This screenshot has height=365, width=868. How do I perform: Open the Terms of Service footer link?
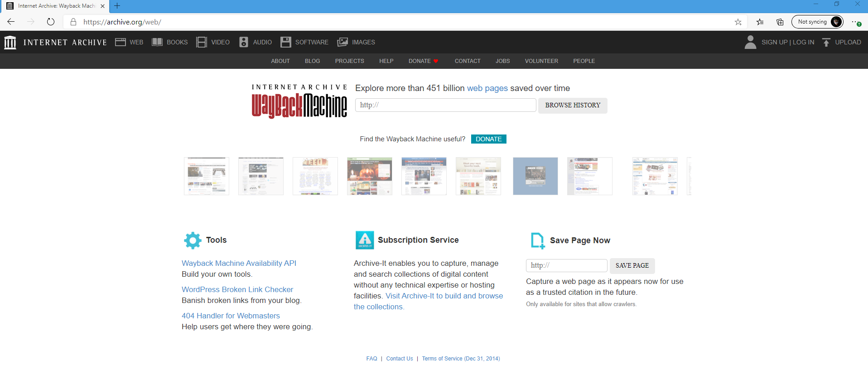pyautogui.click(x=461, y=359)
